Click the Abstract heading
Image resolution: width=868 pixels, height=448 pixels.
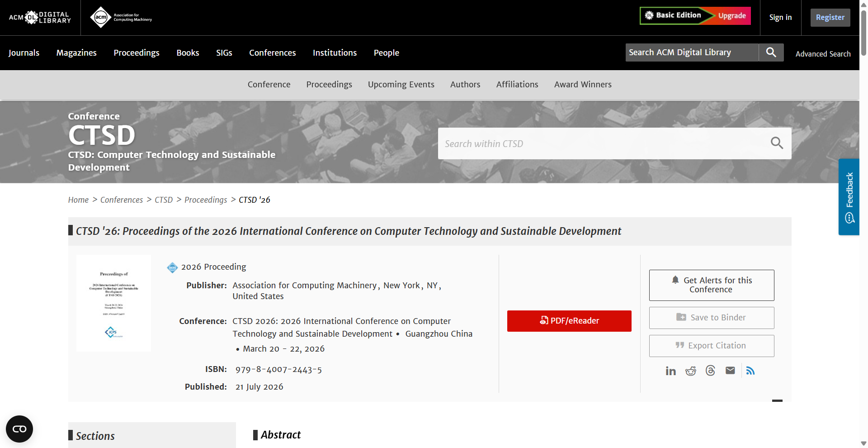pyautogui.click(x=281, y=435)
